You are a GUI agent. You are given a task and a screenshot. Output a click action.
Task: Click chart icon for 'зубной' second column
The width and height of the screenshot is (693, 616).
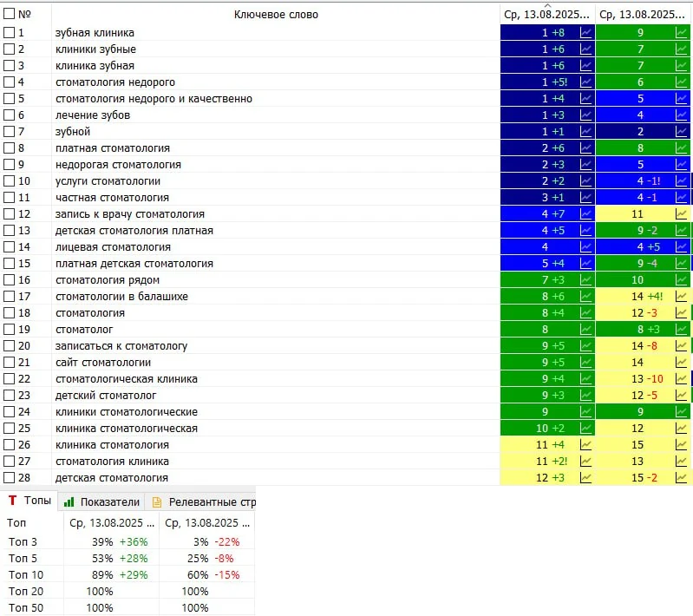point(681,131)
